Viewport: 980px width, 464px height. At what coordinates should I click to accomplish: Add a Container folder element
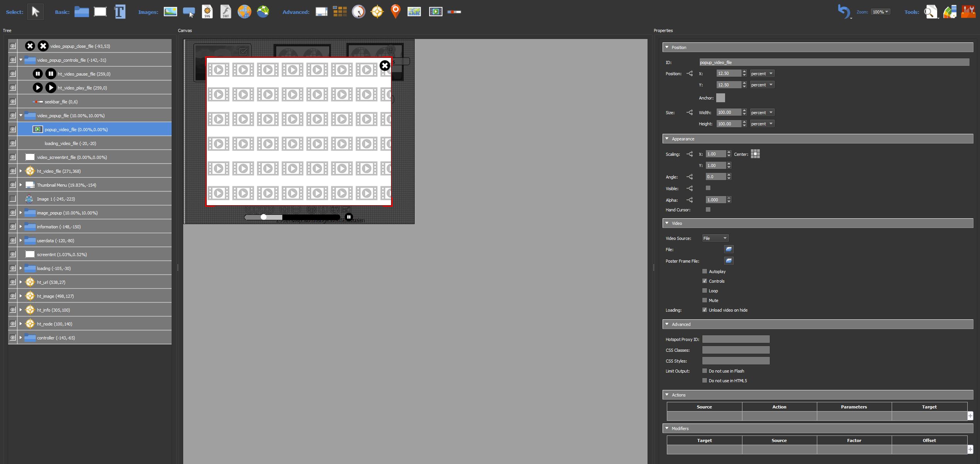(81, 12)
